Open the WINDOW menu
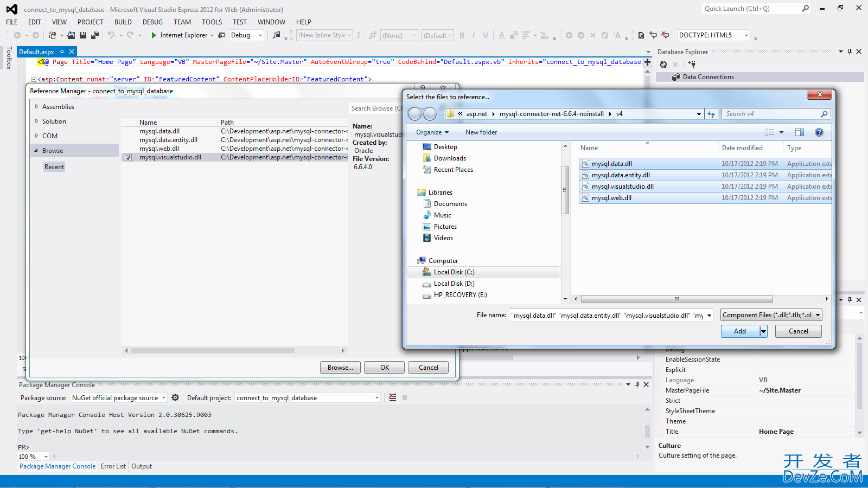Image resolution: width=868 pixels, height=488 pixels. click(271, 22)
